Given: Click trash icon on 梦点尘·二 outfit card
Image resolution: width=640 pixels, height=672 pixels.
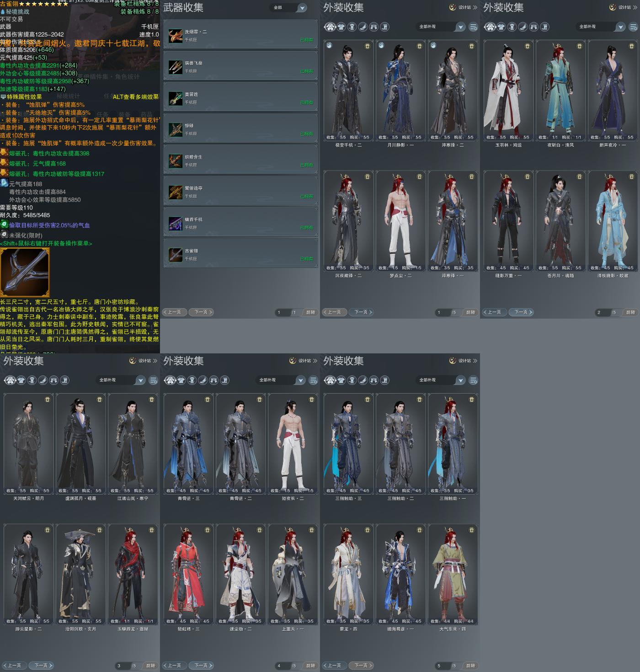Looking at the screenshot, I should coord(420,176).
